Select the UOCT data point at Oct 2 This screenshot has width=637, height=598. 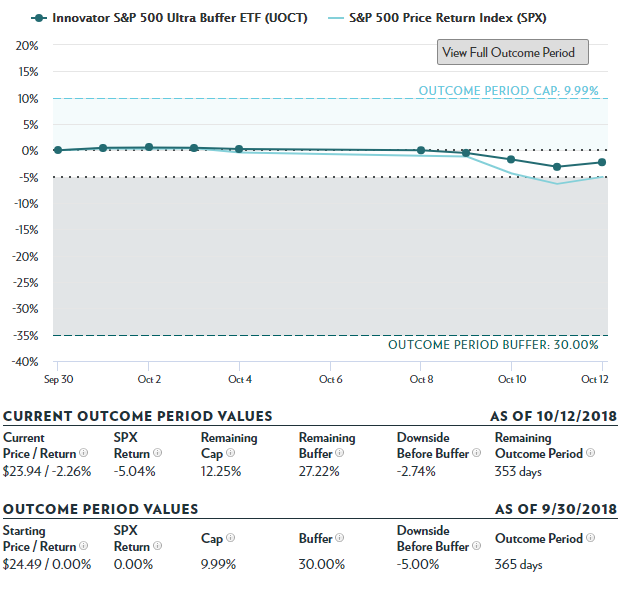[149, 147]
